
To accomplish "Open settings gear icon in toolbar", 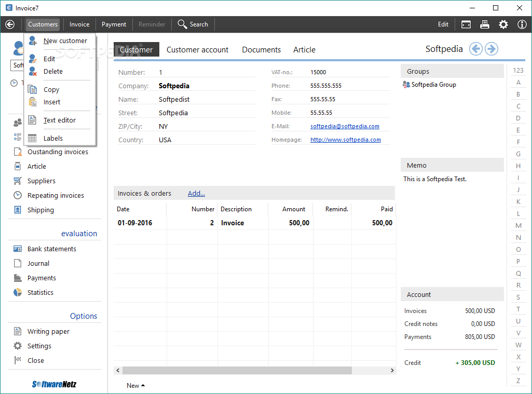I will (x=503, y=24).
